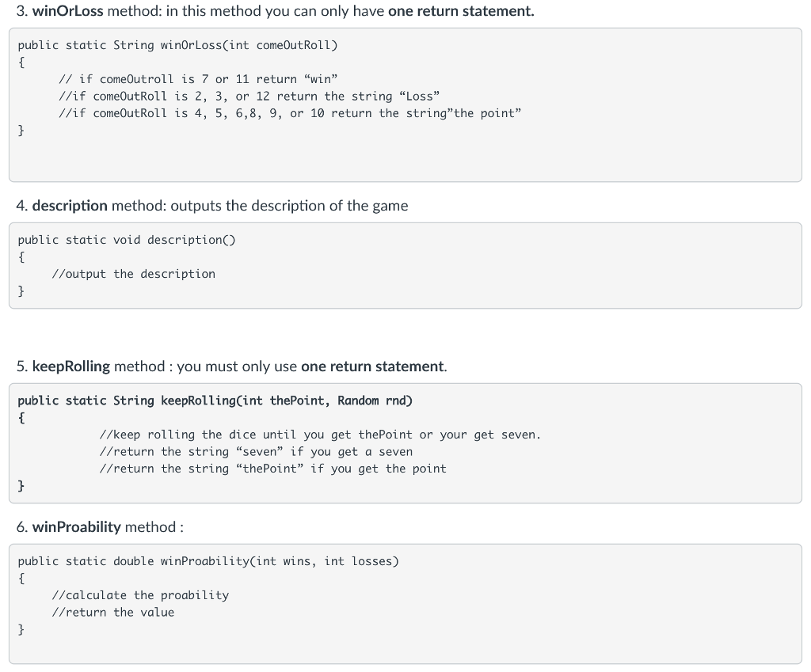Click comment about returning string "Loss"
Image resolution: width=811 pixels, height=672 pixels.
(x=249, y=97)
